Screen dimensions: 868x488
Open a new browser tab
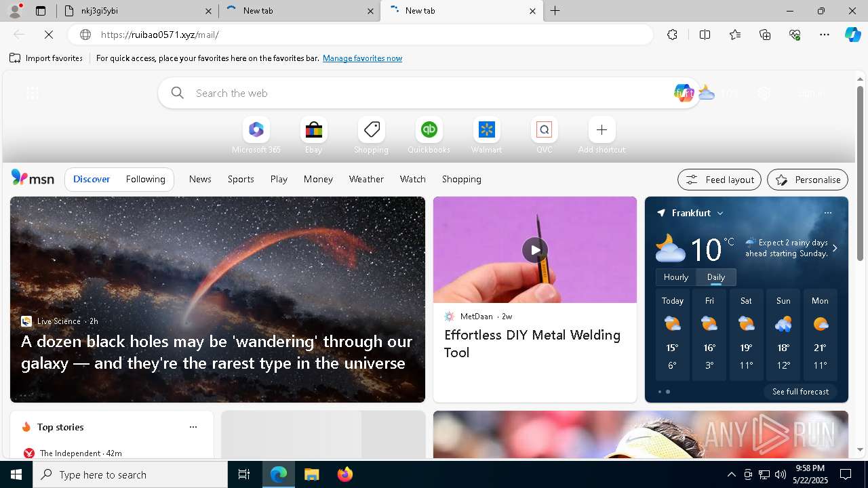555,11
